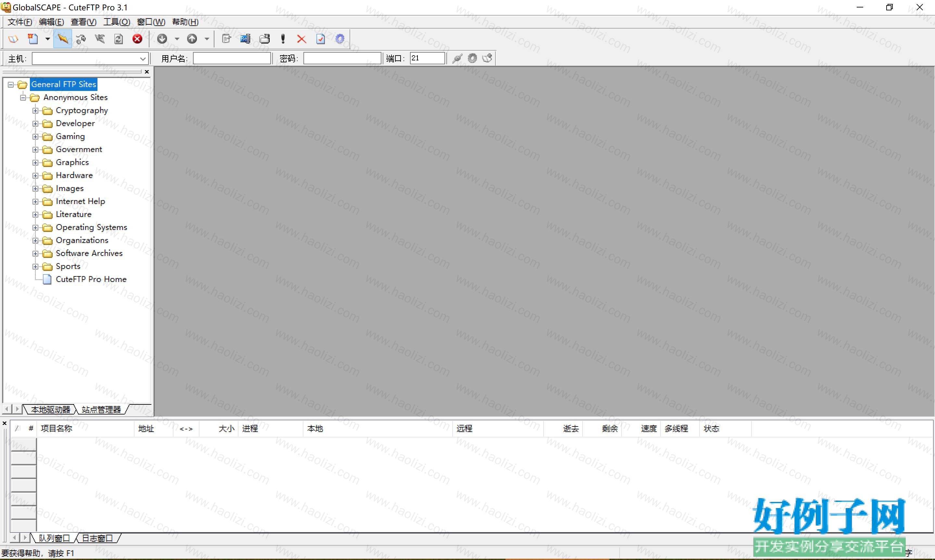Switch to the 站点管理器 tab

101,409
